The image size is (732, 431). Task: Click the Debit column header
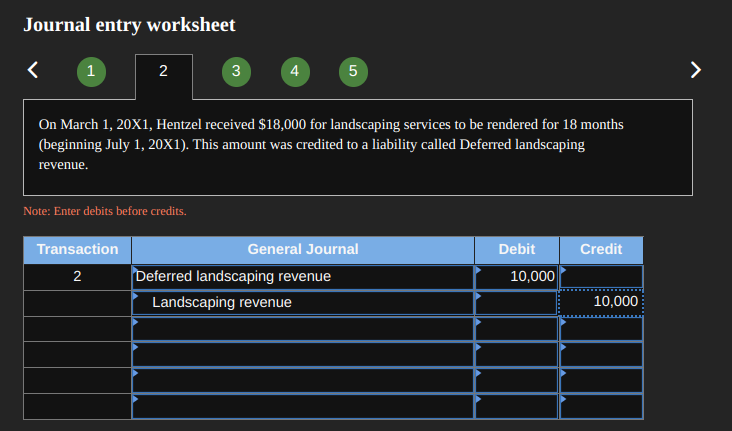coord(516,250)
